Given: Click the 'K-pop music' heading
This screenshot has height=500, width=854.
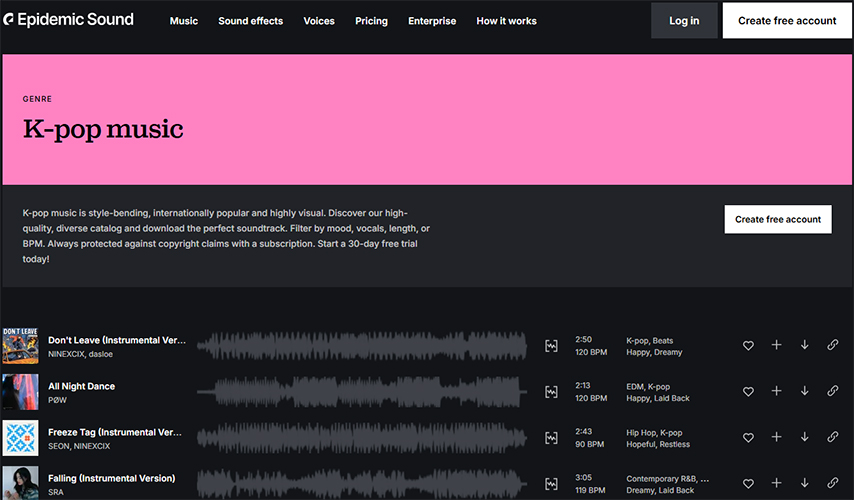Looking at the screenshot, I should click(103, 130).
